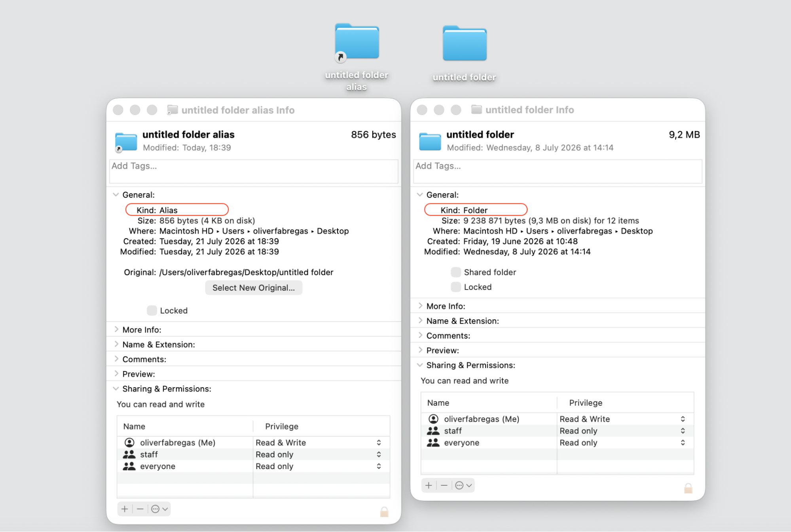Click title bar proxy icon in untitled folder Info window

(476, 110)
